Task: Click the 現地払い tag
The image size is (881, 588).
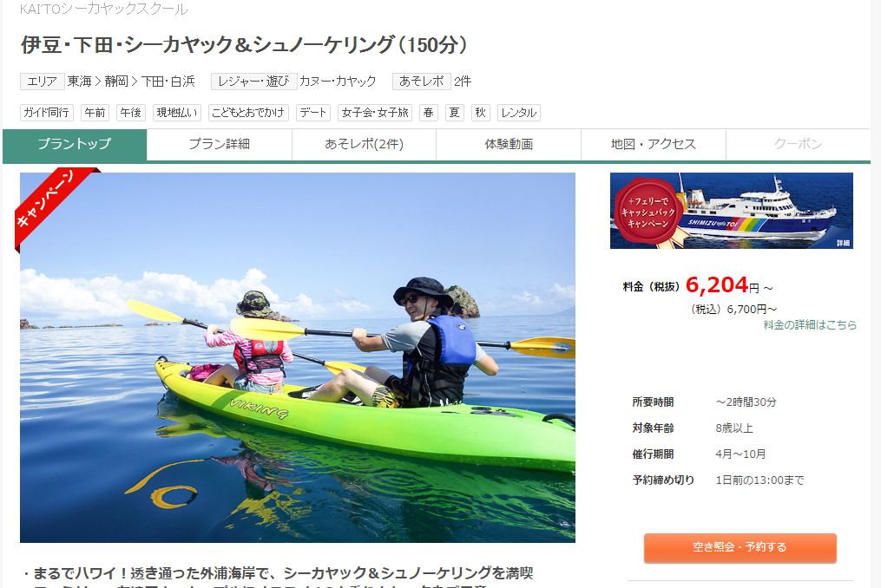Action: coord(177,113)
